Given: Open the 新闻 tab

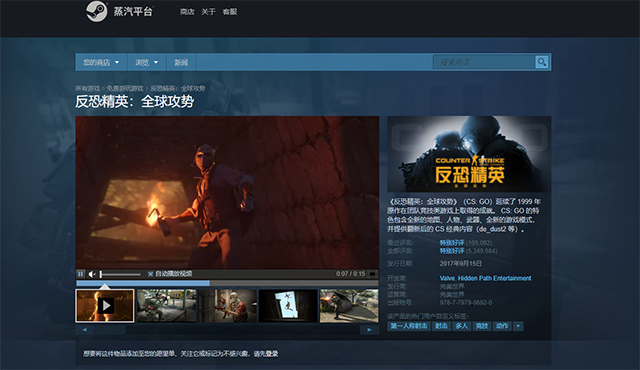Looking at the screenshot, I should tap(181, 62).
